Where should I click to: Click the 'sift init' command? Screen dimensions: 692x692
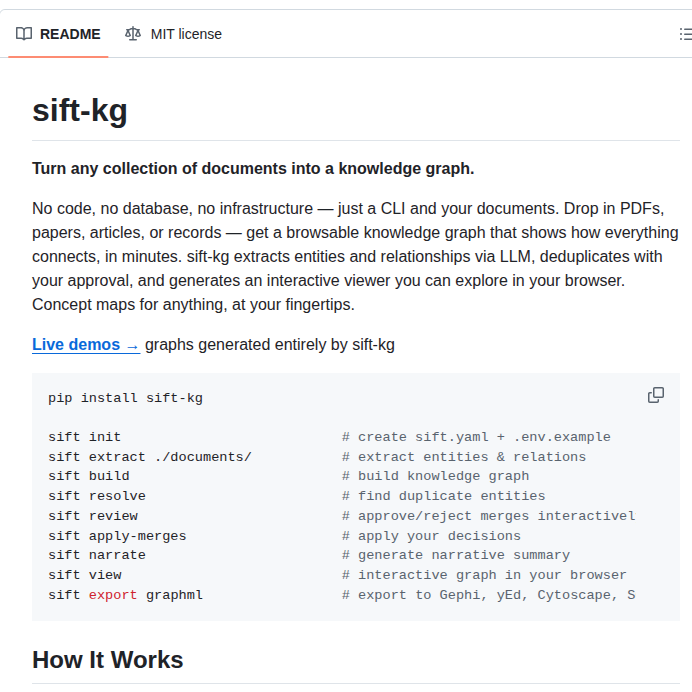coord(84,437)
